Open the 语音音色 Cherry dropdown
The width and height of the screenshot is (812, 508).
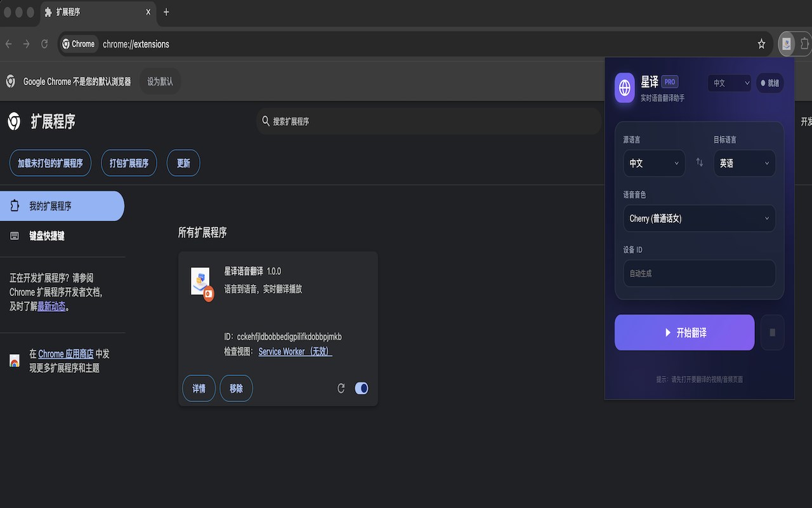pos(699,218)
